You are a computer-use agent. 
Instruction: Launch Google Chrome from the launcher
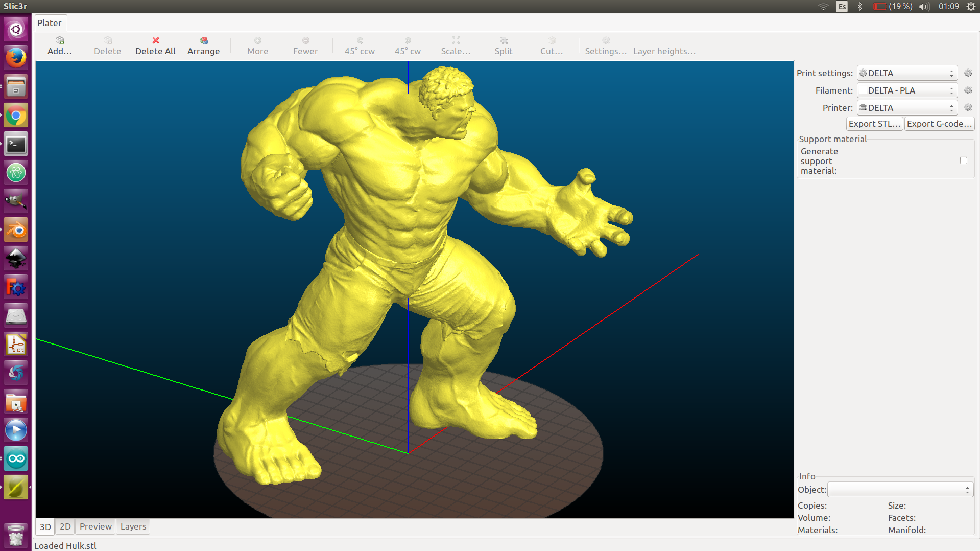pos(16,116)
